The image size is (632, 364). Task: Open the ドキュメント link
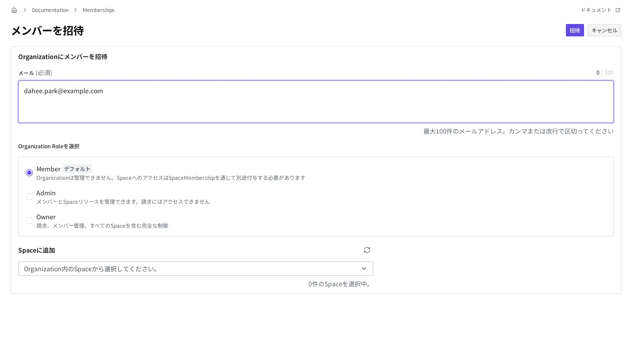tap(596, 10)
